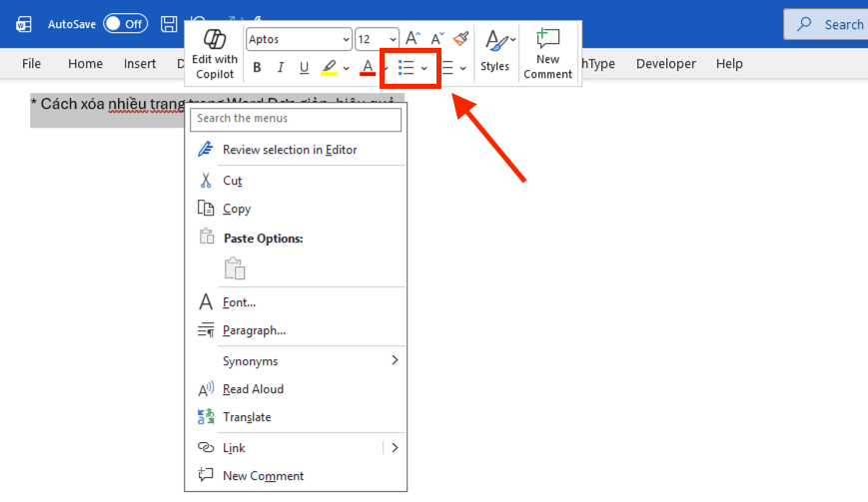The height and width of the screenshot is (502, 868).
Task: Apply red font color
Action: point(368,68)
